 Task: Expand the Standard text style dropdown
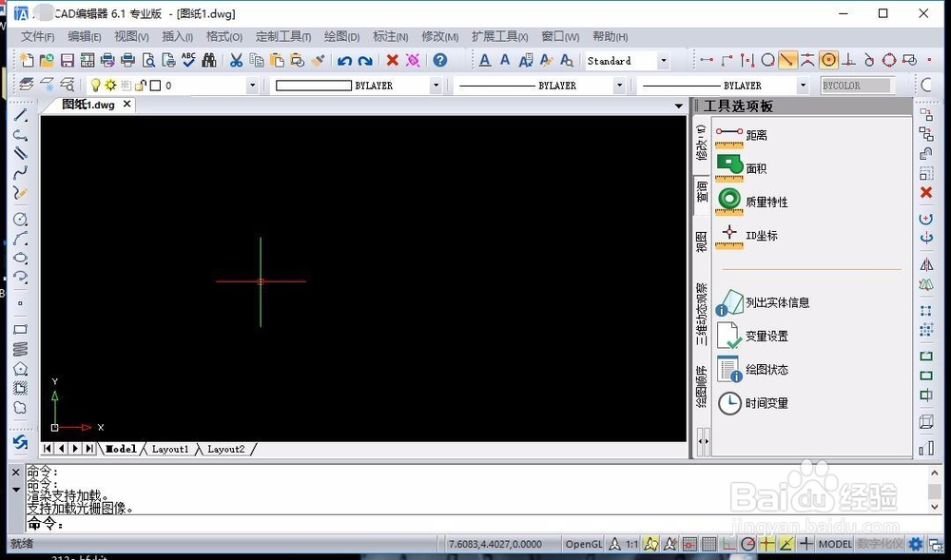click(x=664, y=61)
